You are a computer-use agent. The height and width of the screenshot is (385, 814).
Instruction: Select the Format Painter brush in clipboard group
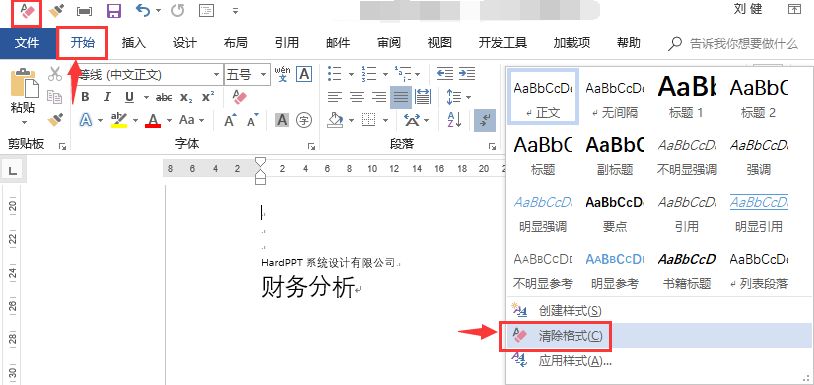[55, 120]
